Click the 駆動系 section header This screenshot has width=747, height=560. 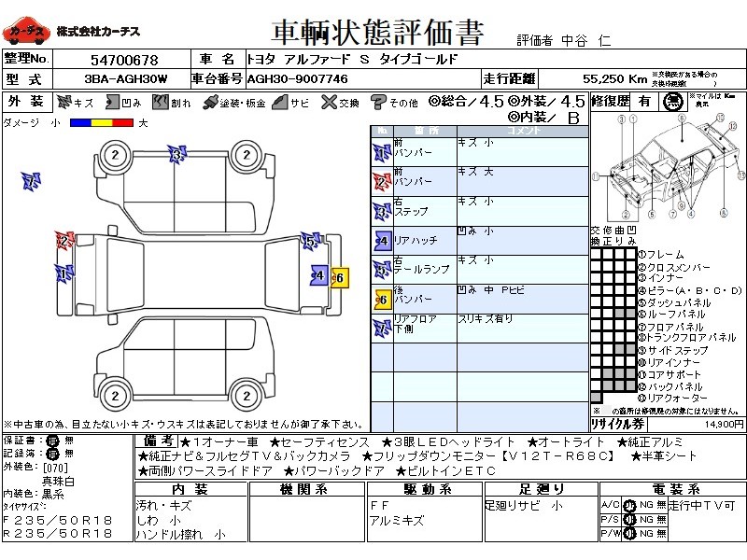coord(425,489)
